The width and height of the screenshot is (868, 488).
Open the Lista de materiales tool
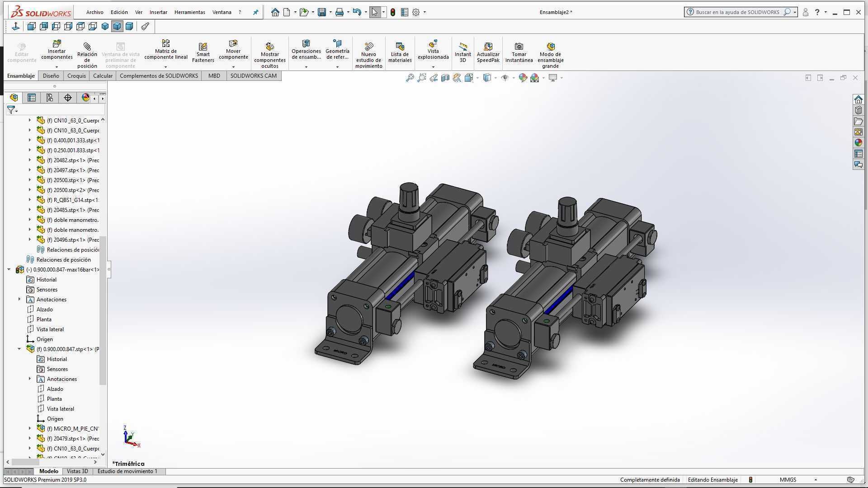400,53
